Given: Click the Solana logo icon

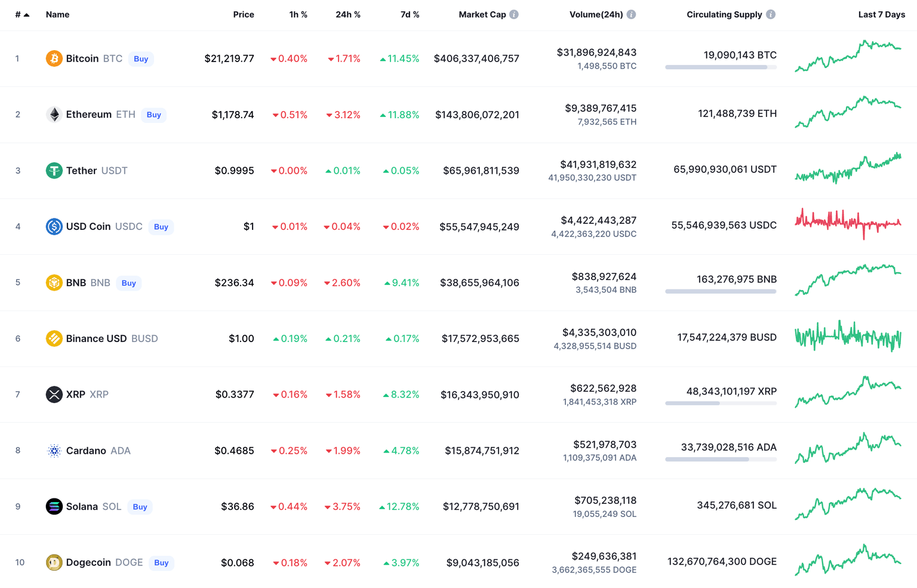Looking at the screenshot, I should click(54, 507).
